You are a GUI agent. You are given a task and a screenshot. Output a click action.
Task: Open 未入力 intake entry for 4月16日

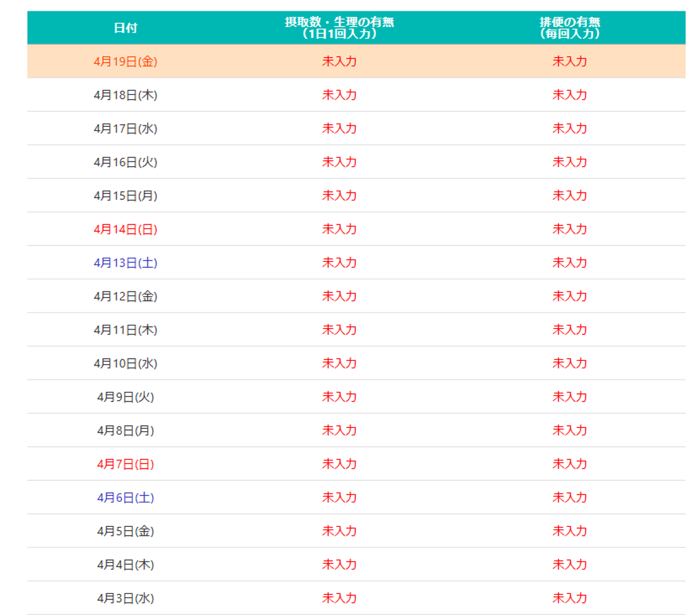(339, 161)
